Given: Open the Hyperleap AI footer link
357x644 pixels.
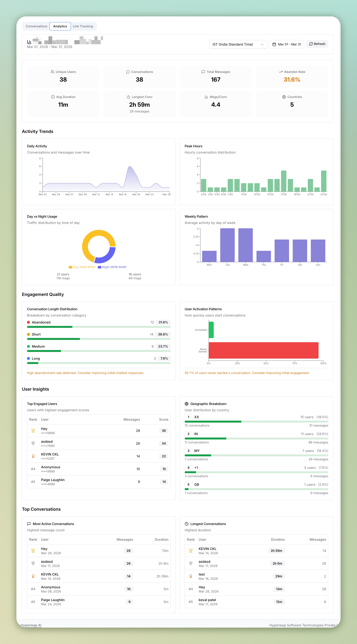Looking at the screenshot, I should tap(31, 625).
